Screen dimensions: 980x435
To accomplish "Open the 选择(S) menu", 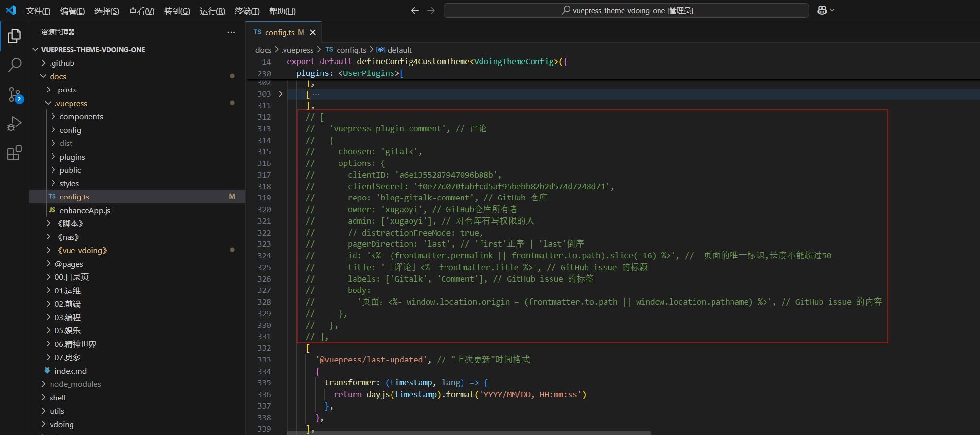I will point(107,11).
